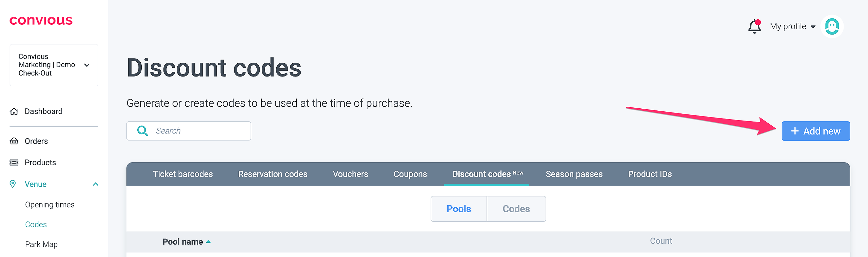Screen dimensions: 868x257
Task: Switch to the Ticket barcodes tab
Action: point(183,174)
